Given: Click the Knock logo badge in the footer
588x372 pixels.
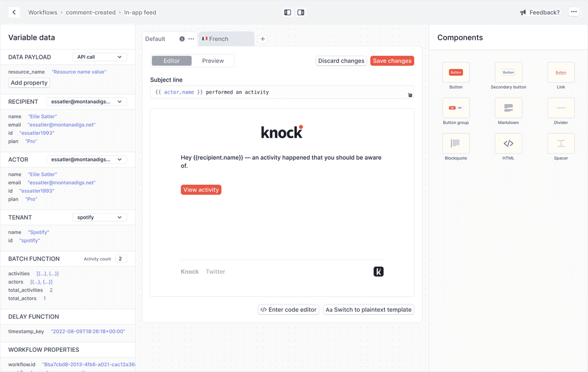Looking at the screenshot, I should point(378,271).
